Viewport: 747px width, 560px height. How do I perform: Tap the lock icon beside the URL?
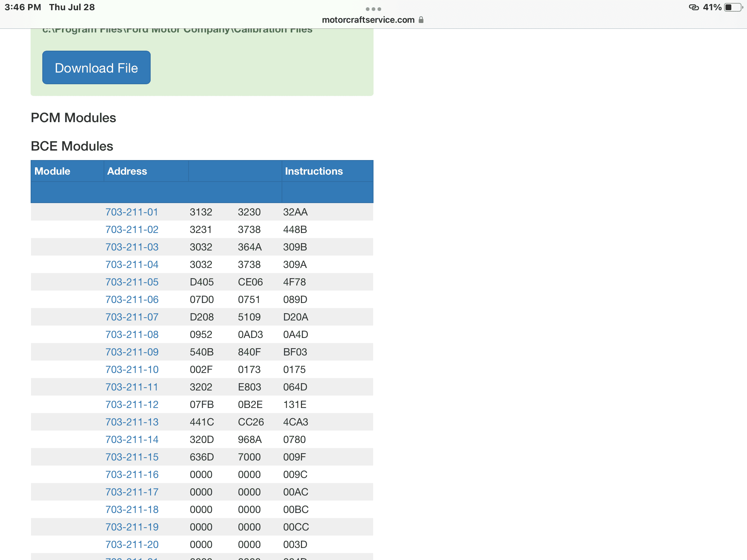point(421,20)
